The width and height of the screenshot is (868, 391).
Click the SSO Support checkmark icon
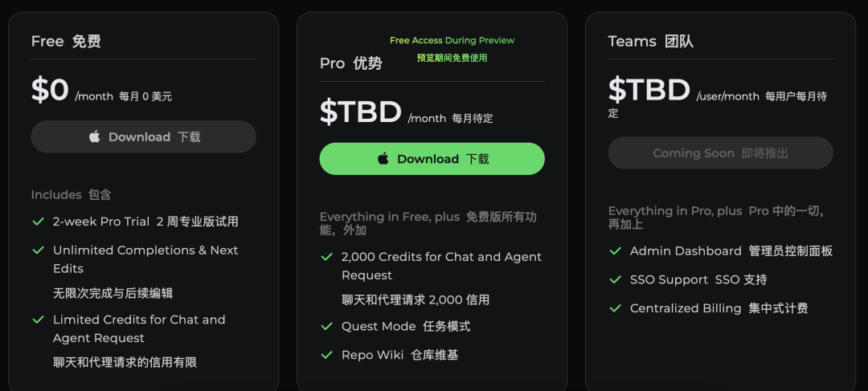click(x=615, y=280)
